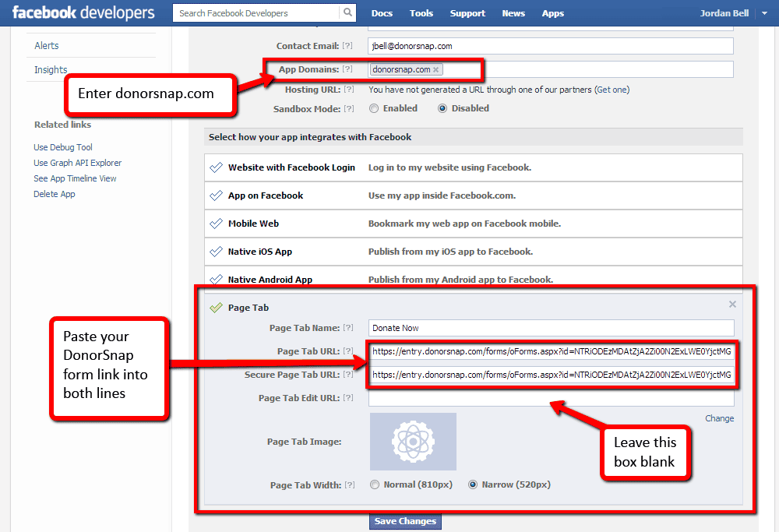Click the checkmark icon for Website with Facebook Login
Image resolution: width=779 pixels, height=532 pixels.
tap(216, 167)
